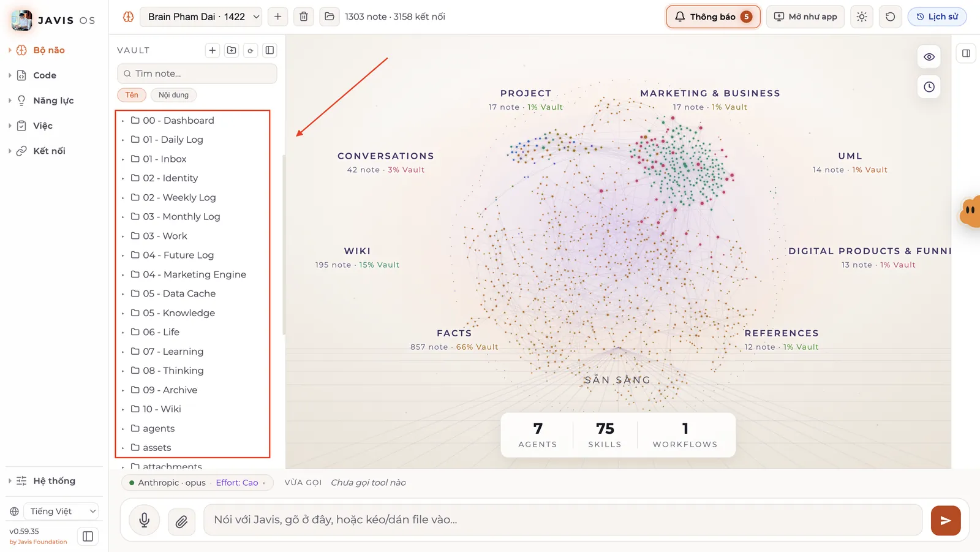This screenshot has height=552, width=980.
Task: Collapse the VAULT sidebar panel icon
Action: [x=269, y=50]
